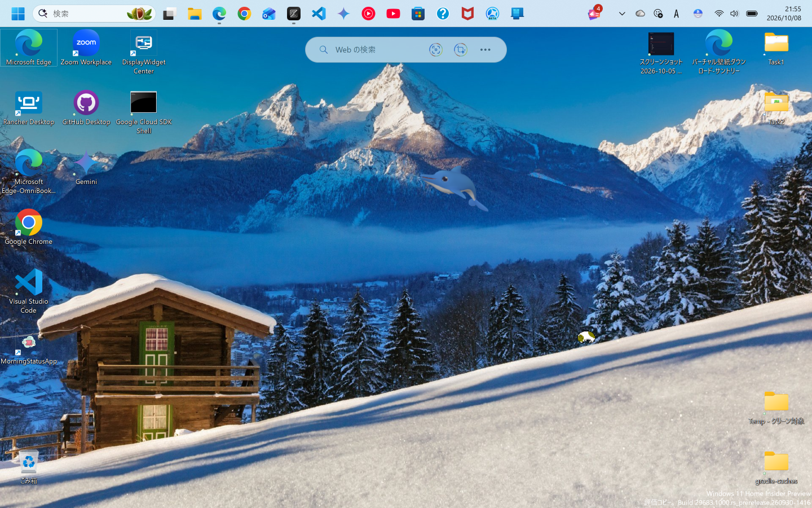Open the clock and date panel
This screenshot has height=508, width=812.
[x=784, y=14]
